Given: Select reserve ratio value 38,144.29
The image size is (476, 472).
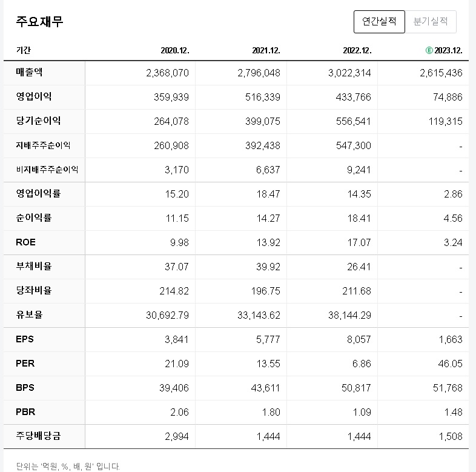Looking at the screenshot, I should (x=349, y=316).
